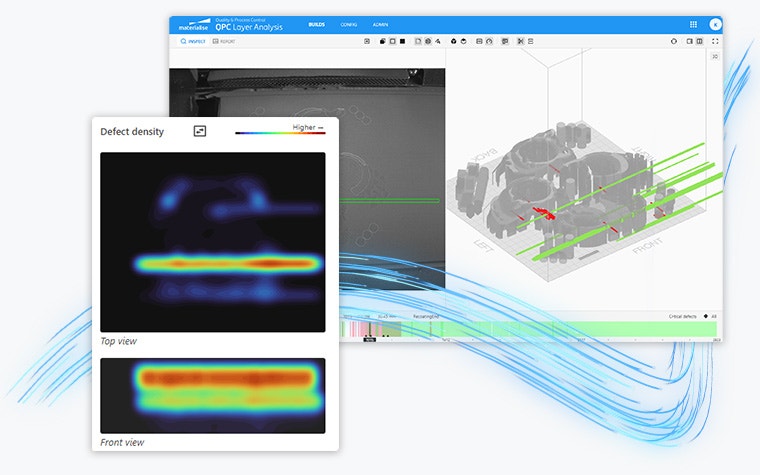
Task: Select the Critical defects filter
Action: [683, 316]
